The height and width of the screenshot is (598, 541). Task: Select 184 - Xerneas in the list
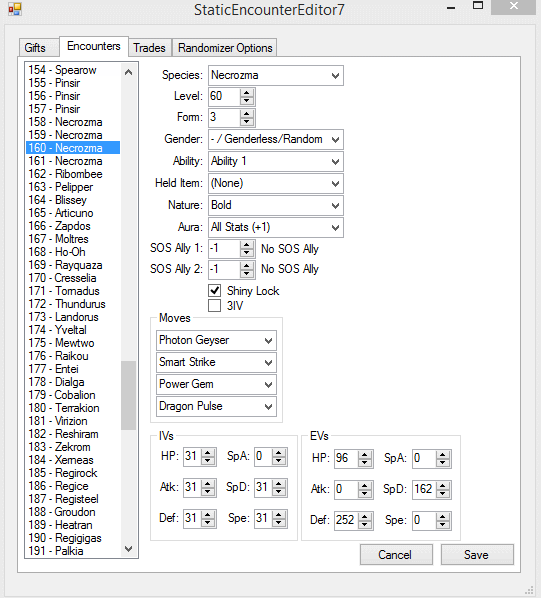(x=73, y=460)
